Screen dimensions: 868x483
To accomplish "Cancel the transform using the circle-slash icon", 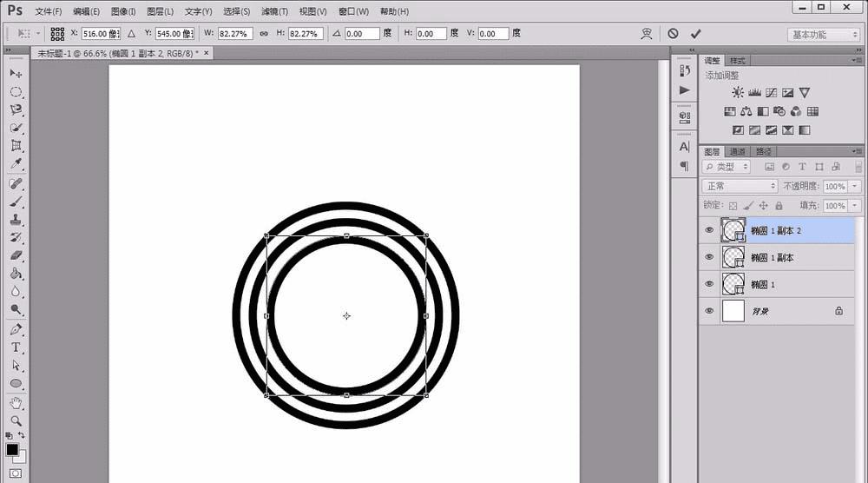I will coord(673,34).
